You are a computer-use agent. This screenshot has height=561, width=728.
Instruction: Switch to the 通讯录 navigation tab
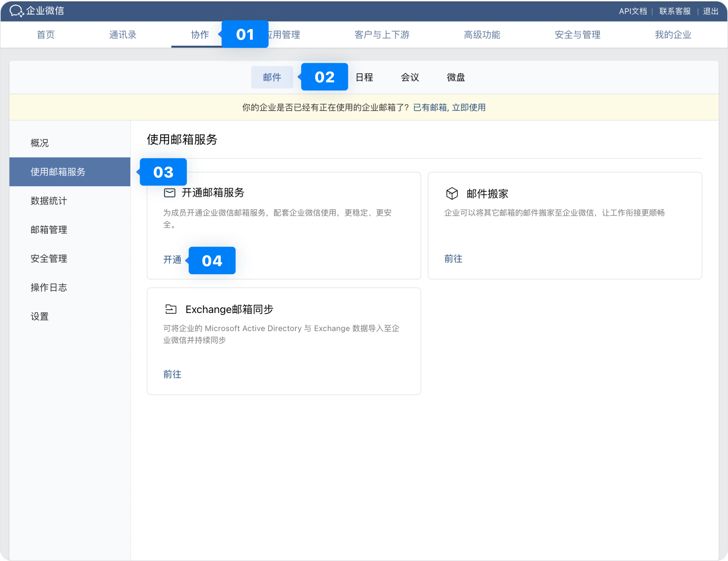click(x=123, y=35)
